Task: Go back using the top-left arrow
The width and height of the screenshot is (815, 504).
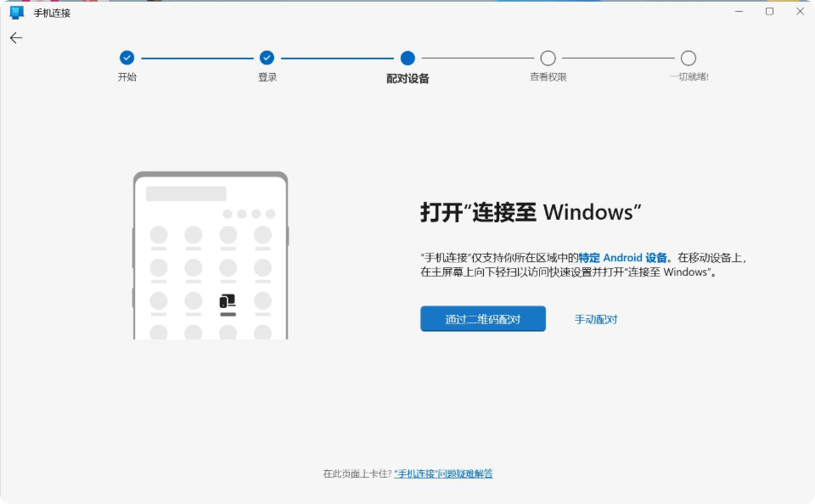Action: [x=16, y=37]
